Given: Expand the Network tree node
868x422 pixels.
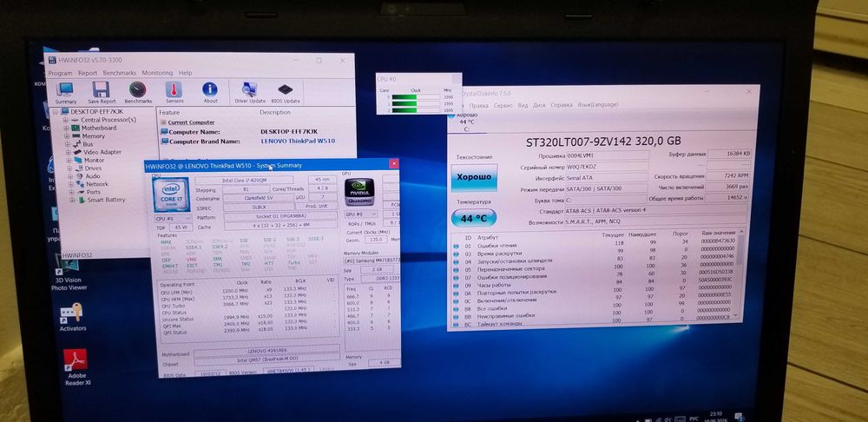Looking at the screenshot, I should 71,184.
